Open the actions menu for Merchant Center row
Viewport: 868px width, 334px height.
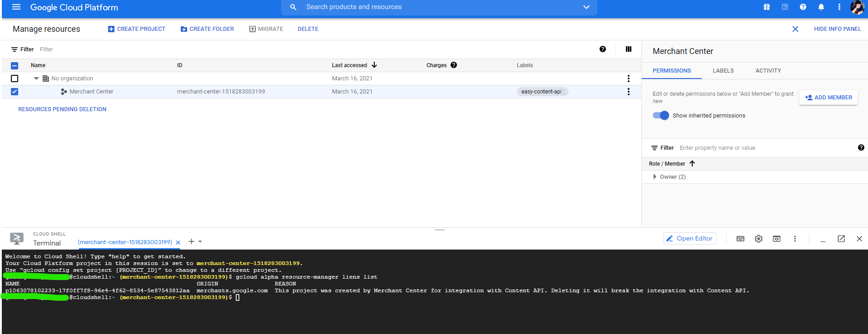(629, 92)
